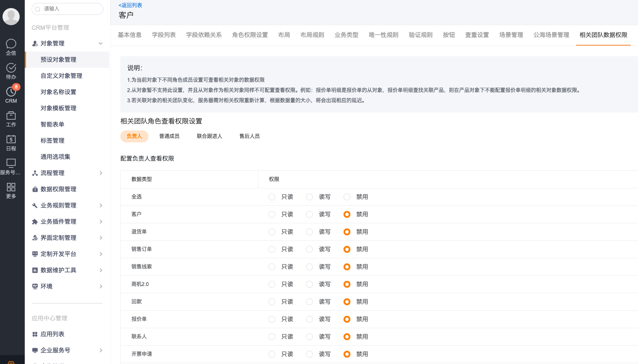Click the 返回列表 link
The height and width of the screenshot is (364, 638).
coord(130,5)
